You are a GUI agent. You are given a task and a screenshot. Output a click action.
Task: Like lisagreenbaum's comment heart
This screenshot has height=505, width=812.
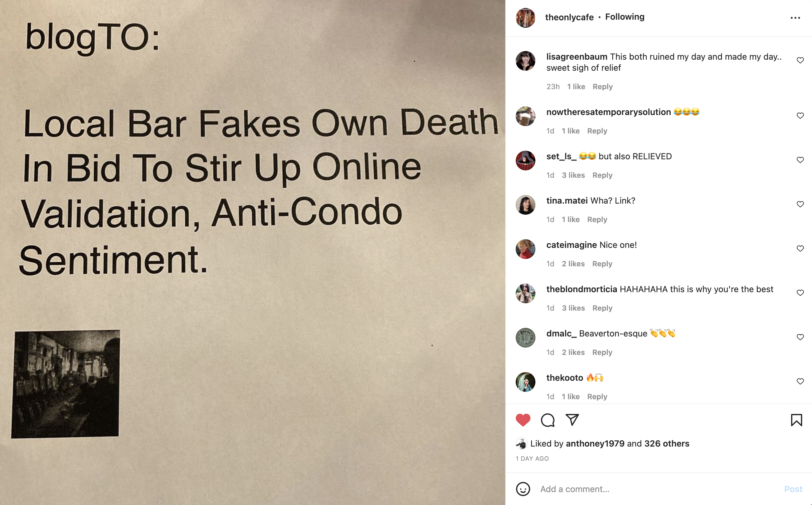point(800,61)
